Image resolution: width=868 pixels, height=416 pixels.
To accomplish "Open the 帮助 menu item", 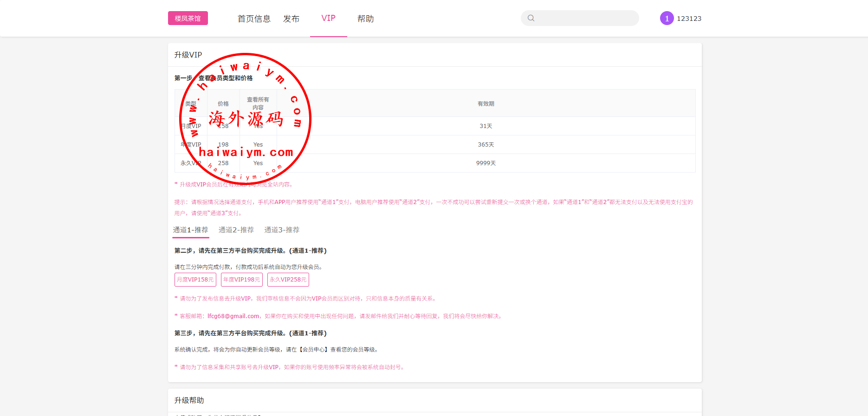I will coord(365,19).
